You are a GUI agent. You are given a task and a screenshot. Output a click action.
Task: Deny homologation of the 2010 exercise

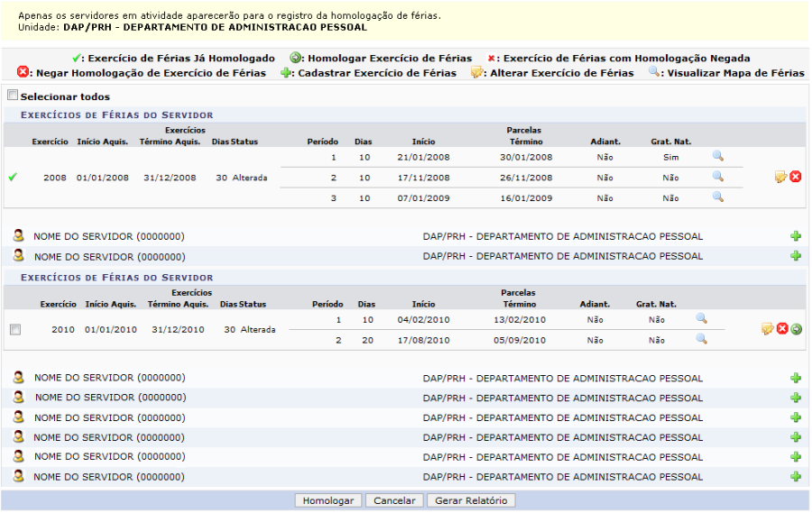pyautogui.click(x=782, y=329)
